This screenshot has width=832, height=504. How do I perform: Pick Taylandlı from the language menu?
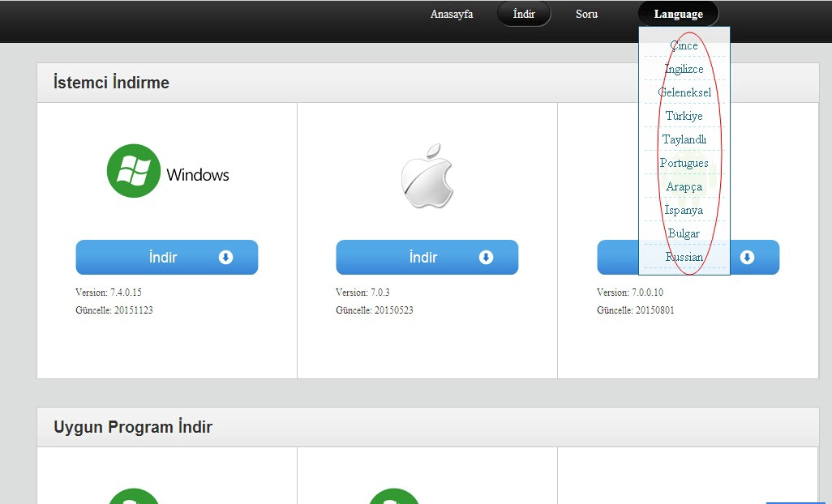684,139
